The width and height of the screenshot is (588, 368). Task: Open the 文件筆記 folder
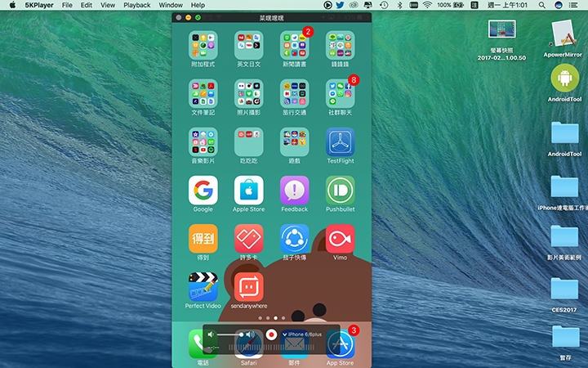pos(203,93)
